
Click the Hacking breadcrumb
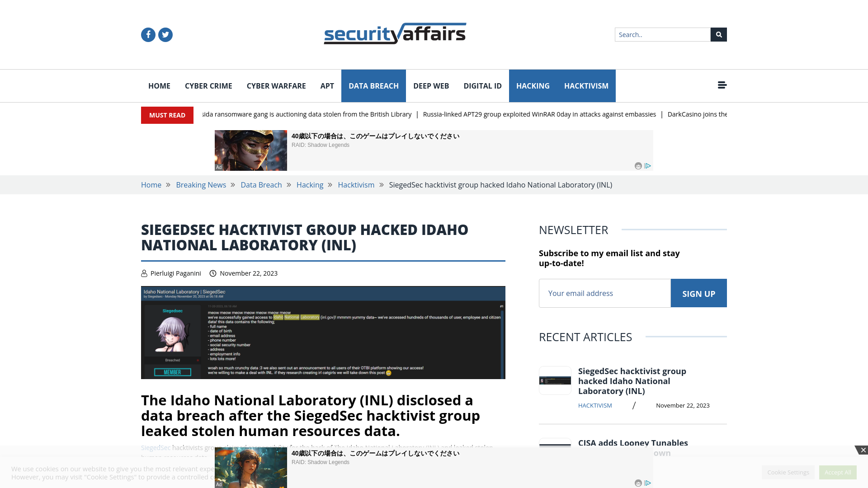(x=310, y=185)
